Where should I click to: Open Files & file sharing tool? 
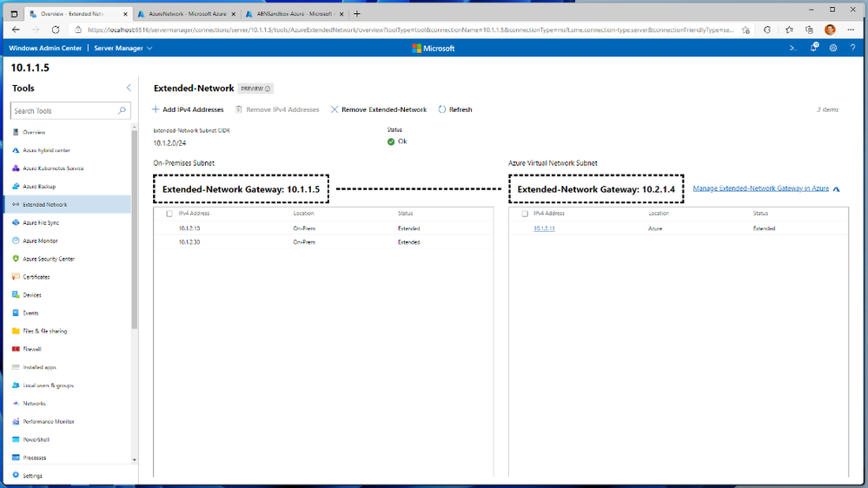[44, 331]
